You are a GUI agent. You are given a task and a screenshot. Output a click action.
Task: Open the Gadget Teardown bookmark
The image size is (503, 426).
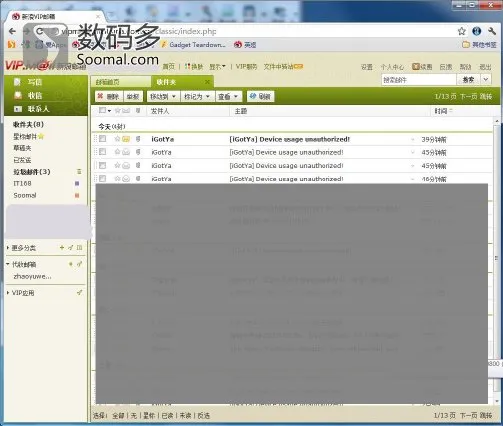point(194,44)
